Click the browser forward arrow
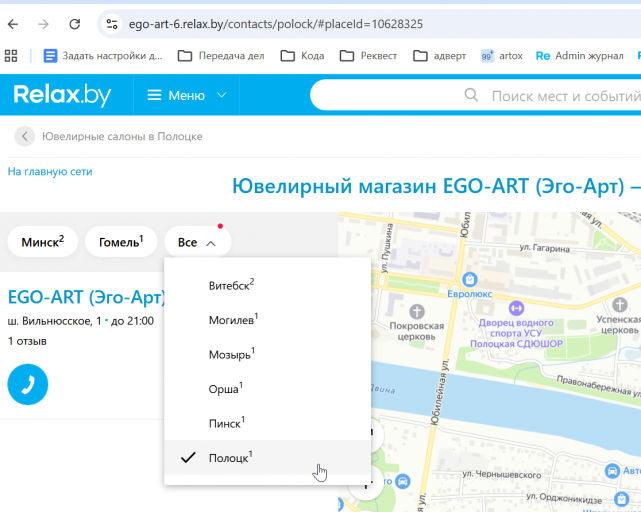 (x=43, y=24)
